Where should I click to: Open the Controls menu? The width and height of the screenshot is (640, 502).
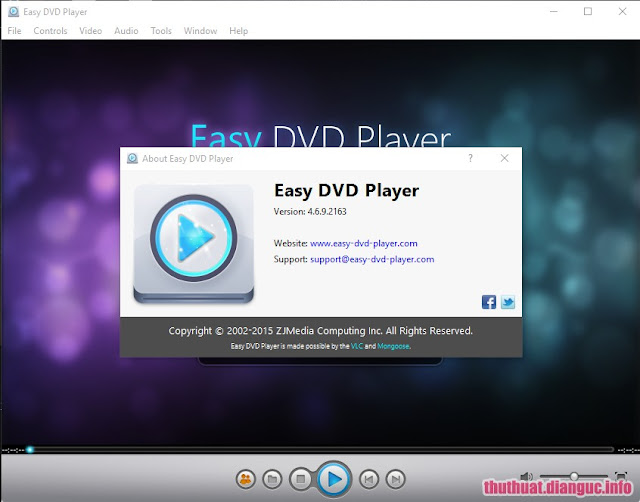pyautogui.click(x=50, y=31)
